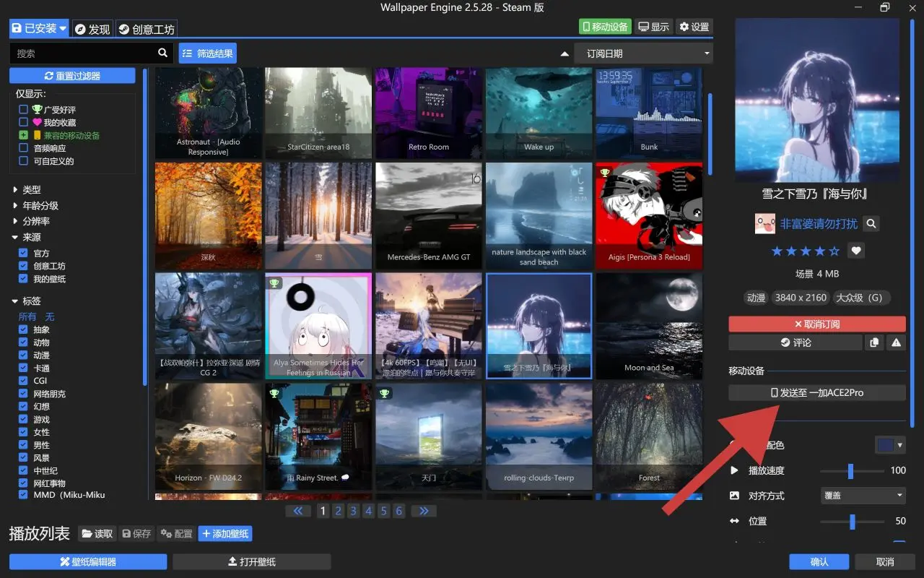Viewport: 924px width, 578px height.
Task: Report wallpaper warning triangle icon
Action: click(896, 342)
